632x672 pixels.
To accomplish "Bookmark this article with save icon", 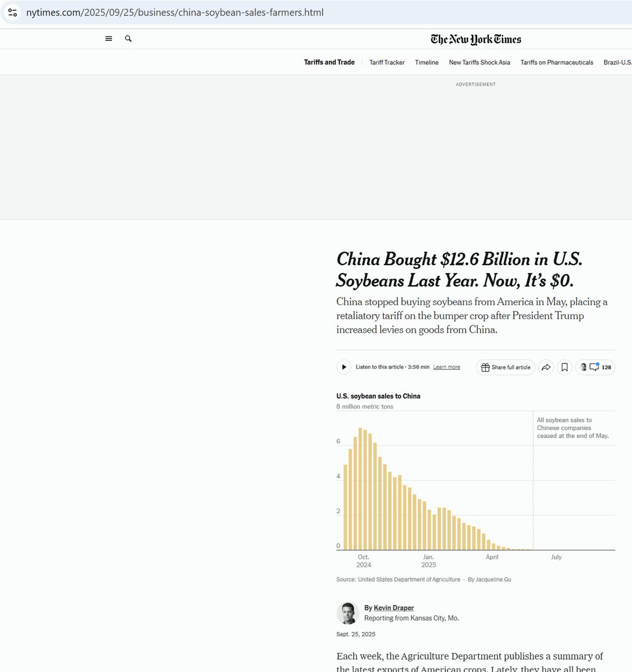I will (565, 367).
